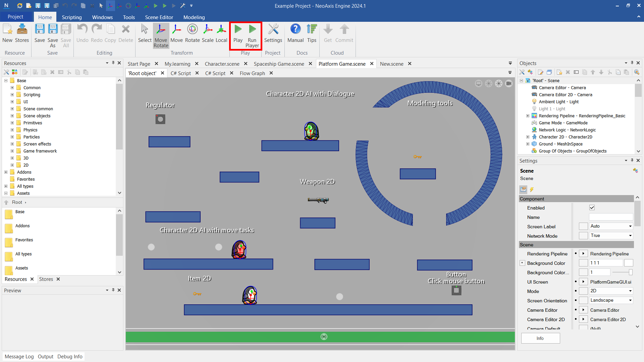
Task: Expand the Character 2D object node
Action: (528, 137)
